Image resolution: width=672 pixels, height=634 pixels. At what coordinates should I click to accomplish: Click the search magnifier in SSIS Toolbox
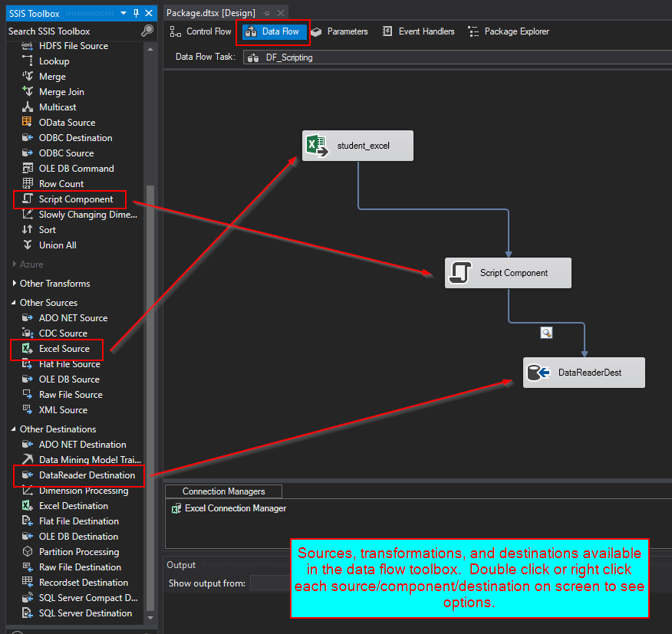click(147, 31)
